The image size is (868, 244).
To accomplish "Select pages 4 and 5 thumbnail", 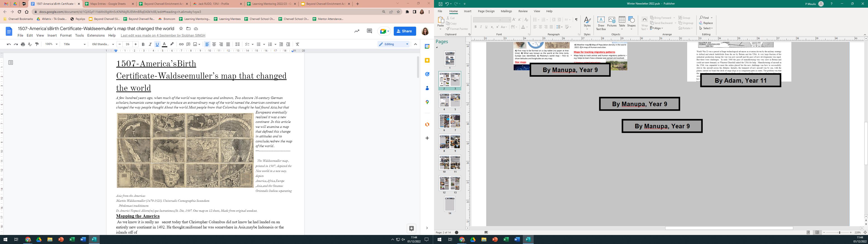I will 450,101.
